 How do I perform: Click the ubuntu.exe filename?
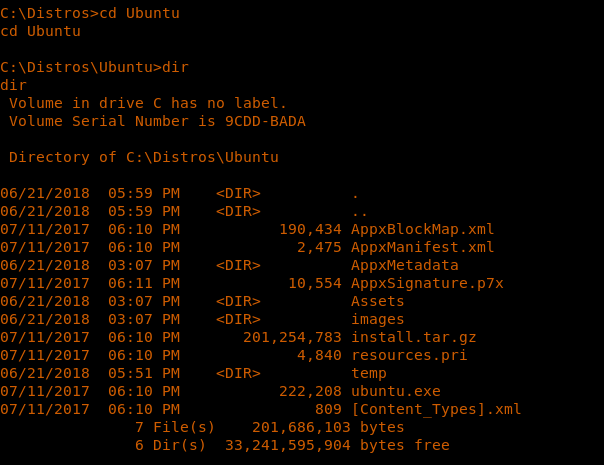point(395,391)
